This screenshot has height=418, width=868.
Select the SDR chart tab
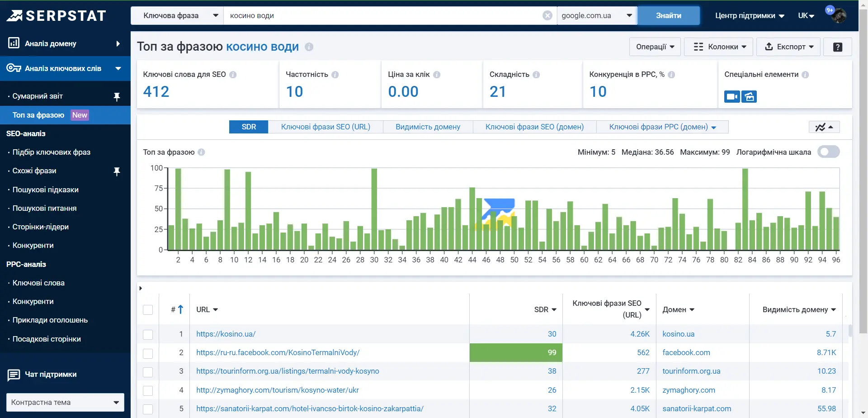(249, 127)
